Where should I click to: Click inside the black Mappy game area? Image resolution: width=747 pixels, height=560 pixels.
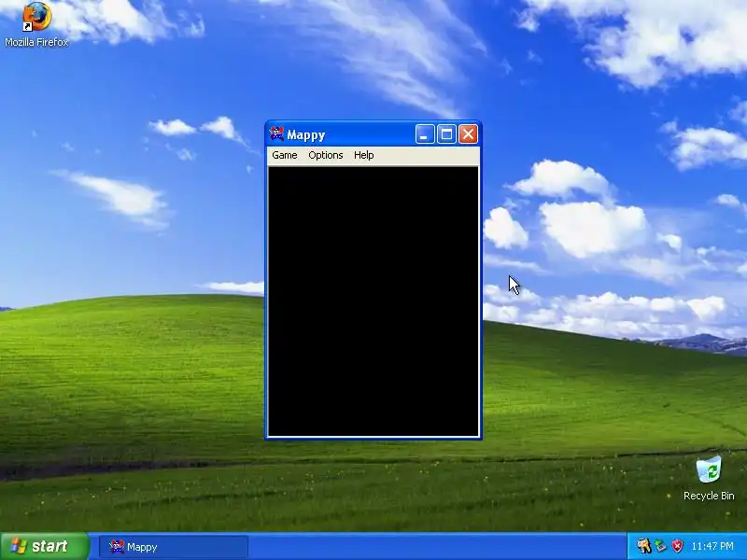[x=373, y=301]
